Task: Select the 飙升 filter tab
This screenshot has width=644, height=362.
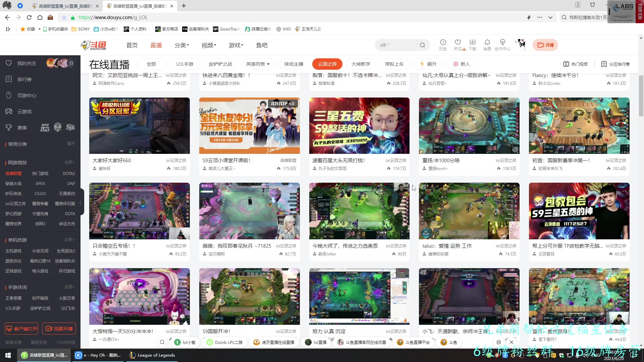Action: (428, 64)
